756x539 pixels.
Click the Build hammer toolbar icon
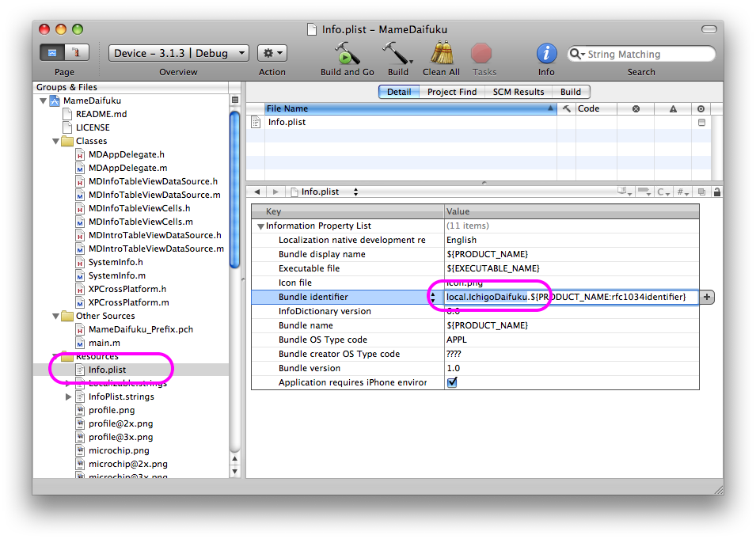tap(397, 54)
